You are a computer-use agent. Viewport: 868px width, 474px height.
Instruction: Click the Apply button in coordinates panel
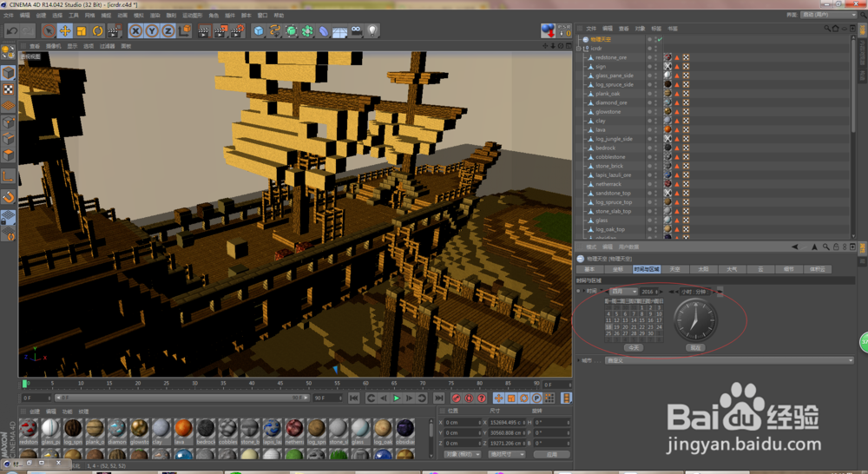point(552,454)
